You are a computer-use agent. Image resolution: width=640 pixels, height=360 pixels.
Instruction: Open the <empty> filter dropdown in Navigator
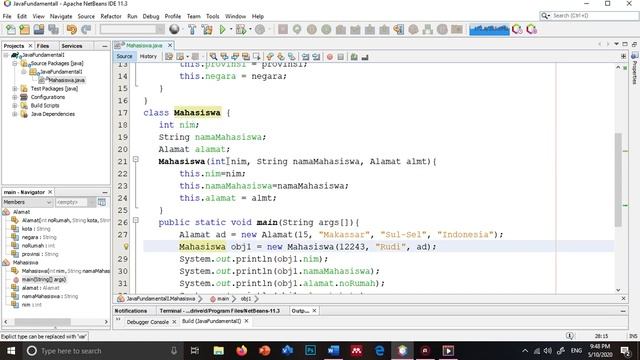(x=76, y=202)
